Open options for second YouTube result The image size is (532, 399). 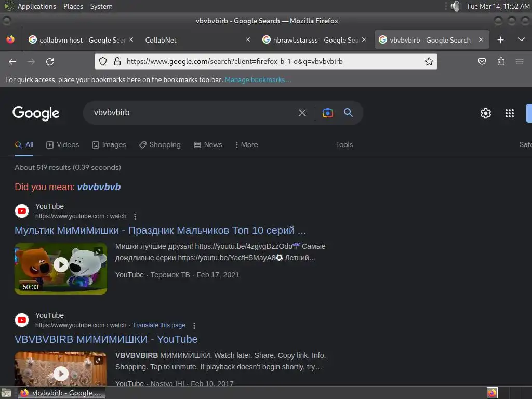pyautogui.click(x=194, y=325)
